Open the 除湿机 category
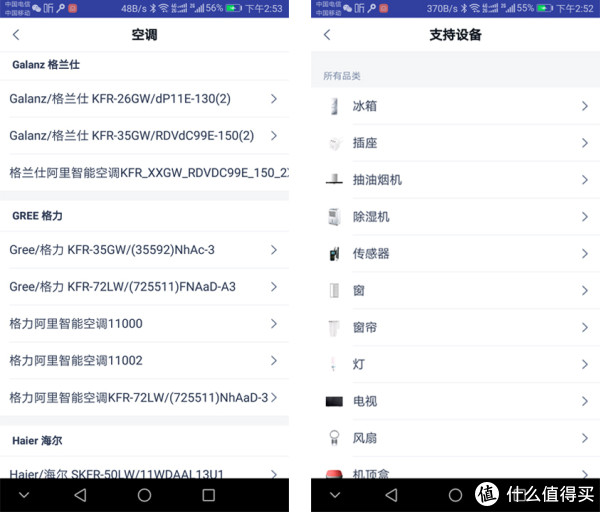The width and height of the screenshot is (600, 512). [x=455, y=217]
